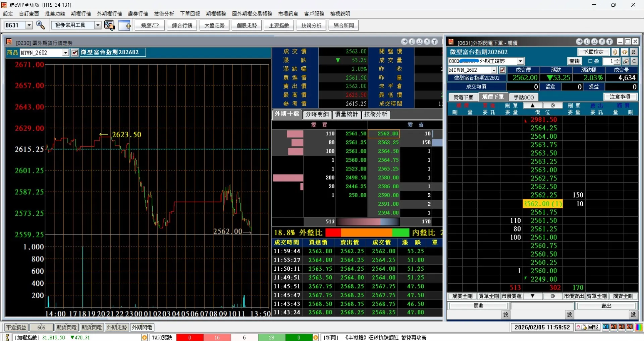This screenshot has height=341, width=644.
Task: Click the R button in order panel
Action: point(633,52)
